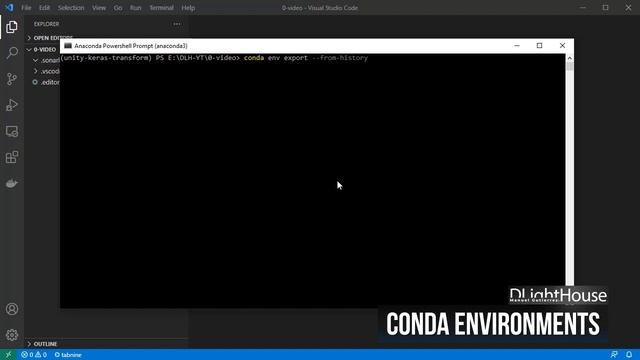This screenshot has width=640, height=360.
Task: Maximize the Visual Studio Code window
Action: pyautogui.click(x=606, y=8)
